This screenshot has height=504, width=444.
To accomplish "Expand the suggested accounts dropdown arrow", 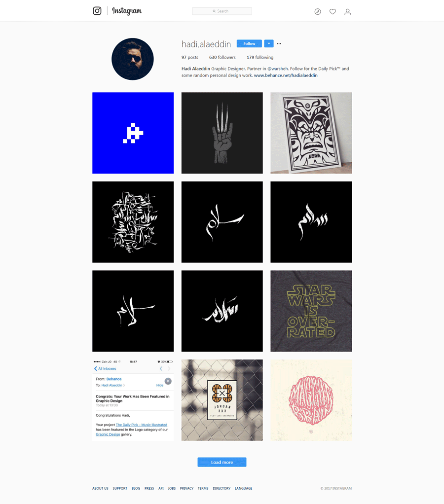I will pyautogui.click(x=269, y=44).
